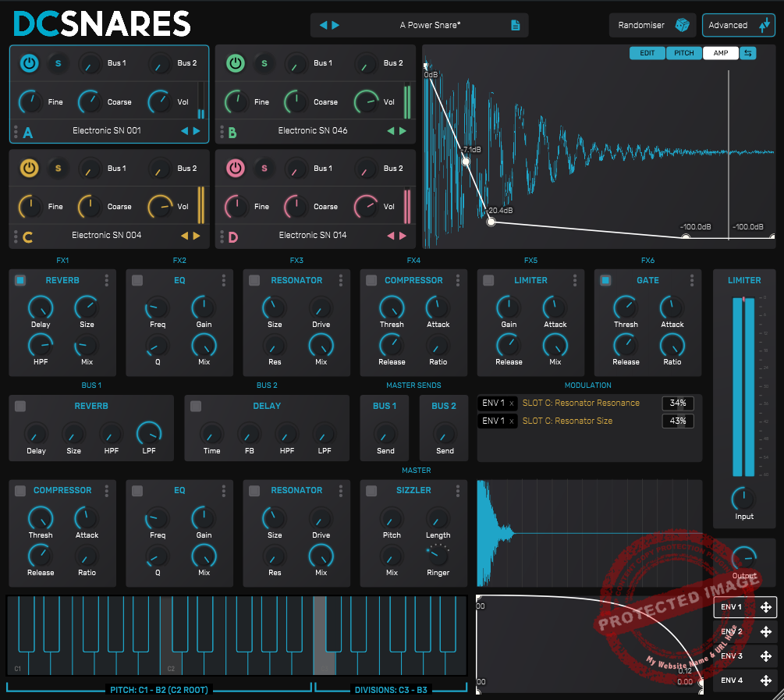This screenshot has height=700, width=784.
Task: Select previous sample for slot B
Action: click(x=391, y=130)
